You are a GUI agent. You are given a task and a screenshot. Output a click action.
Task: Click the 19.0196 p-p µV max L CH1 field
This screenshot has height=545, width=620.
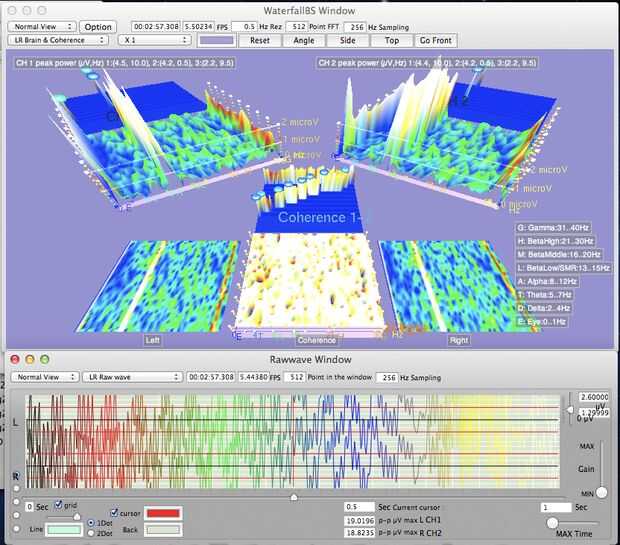(x=359, y=521)
